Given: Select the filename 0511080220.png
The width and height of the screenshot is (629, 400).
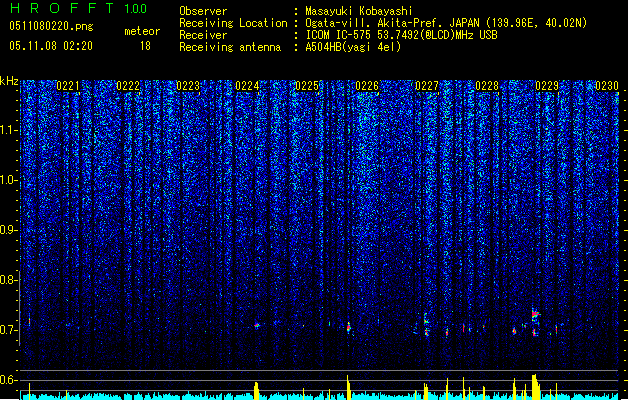Looking at the screenshot, I should click(x=51, y=26).
